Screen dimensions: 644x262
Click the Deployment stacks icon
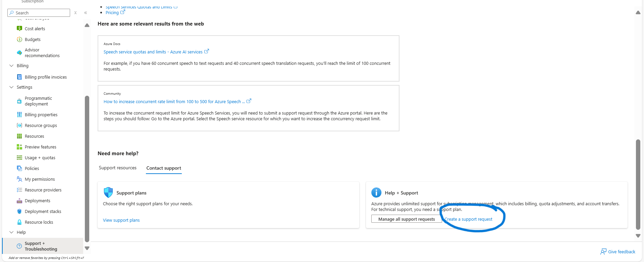tap(19, 211)
